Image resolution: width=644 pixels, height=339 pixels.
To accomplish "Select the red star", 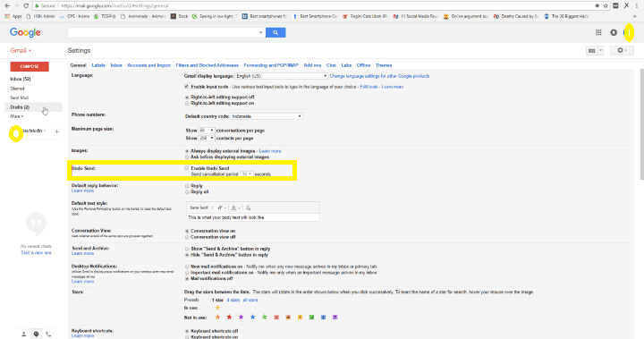I will (x=229, y=318).
